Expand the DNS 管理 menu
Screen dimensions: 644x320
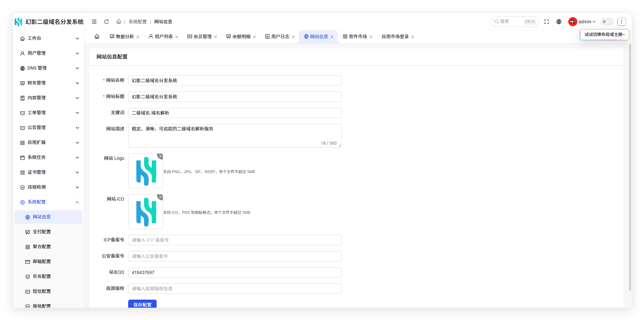(x=49, y=68)
